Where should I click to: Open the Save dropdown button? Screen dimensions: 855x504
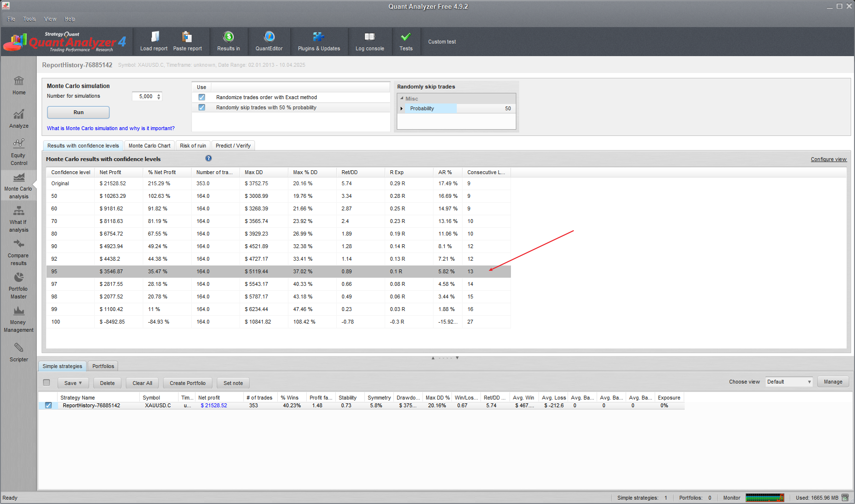click(73, 383)
